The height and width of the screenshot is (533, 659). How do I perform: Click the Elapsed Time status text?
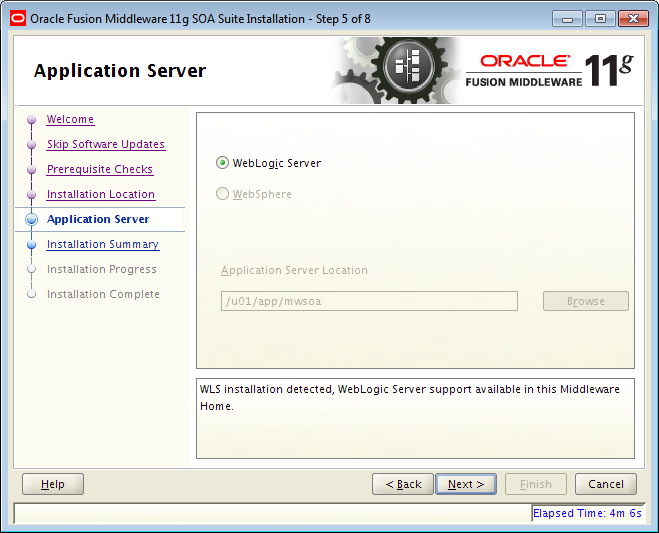tap(587, 513)
